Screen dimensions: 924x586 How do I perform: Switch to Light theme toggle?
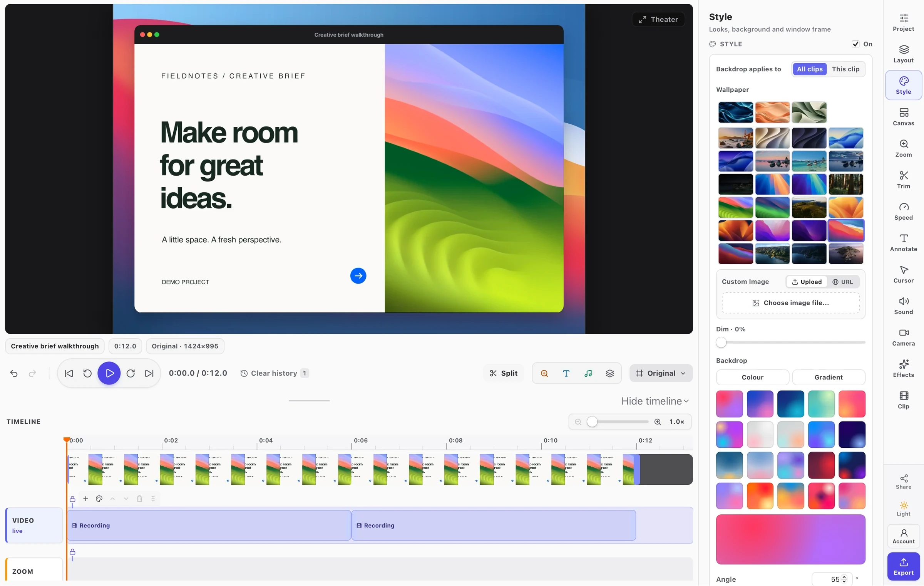[x=903, y=509]
